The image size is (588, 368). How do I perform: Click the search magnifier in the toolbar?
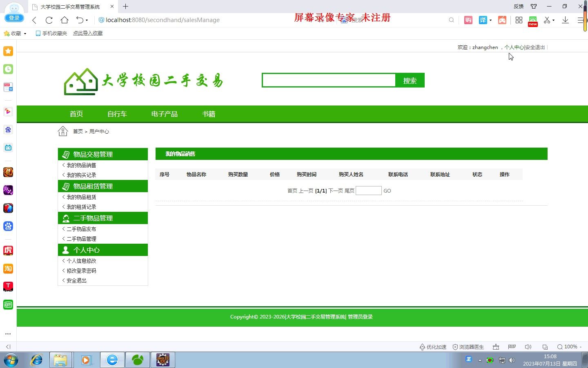coord(451,20)
